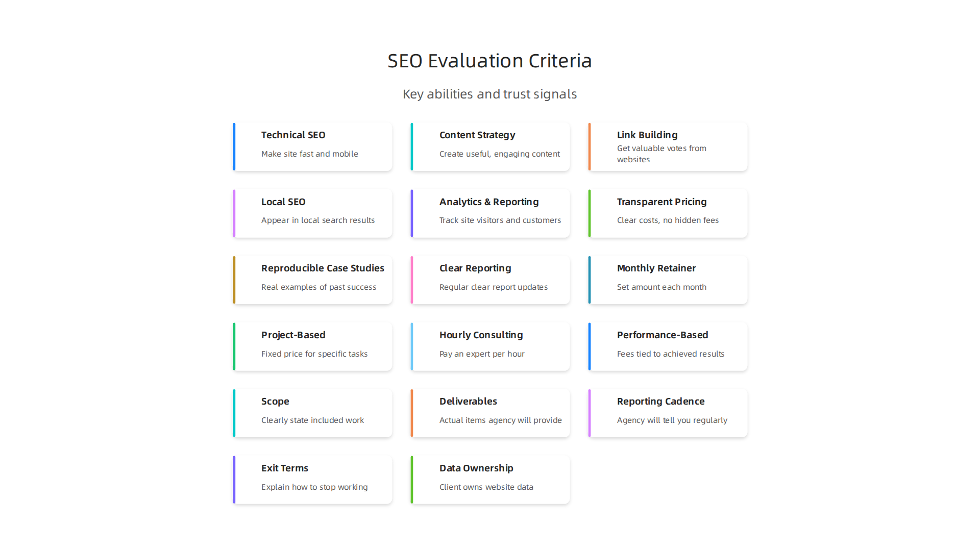
Task: Click 'Client owns website data' text
Action: [486, 487]
